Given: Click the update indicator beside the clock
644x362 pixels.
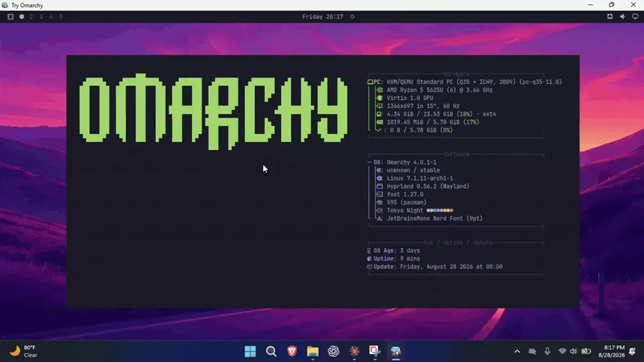Looking at the screenshot, I should 352,17.
